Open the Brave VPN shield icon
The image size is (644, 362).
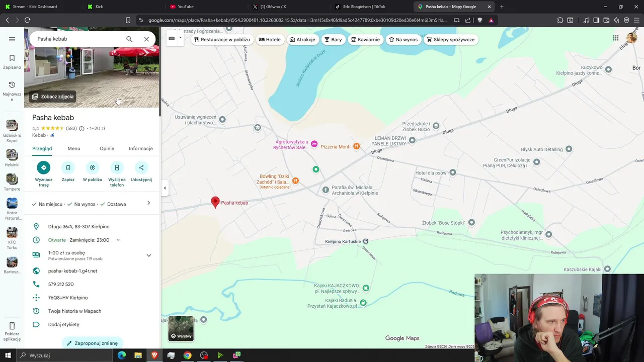(x=626, y=20)
